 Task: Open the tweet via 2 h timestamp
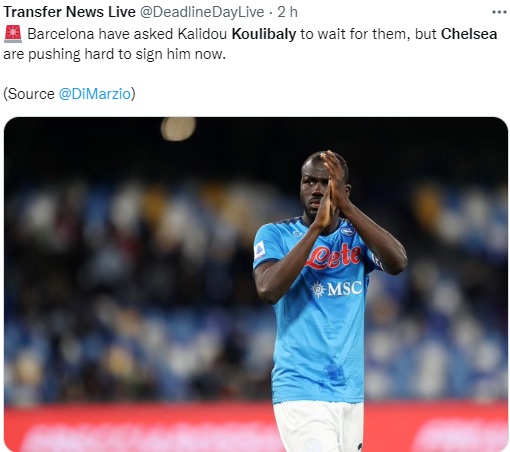tap(287, 12)
